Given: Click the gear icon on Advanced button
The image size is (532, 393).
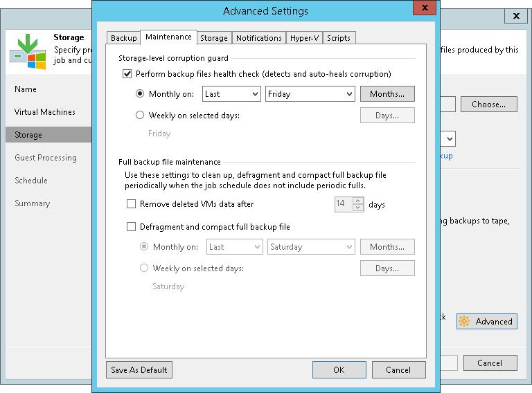Looking at the screenshot, I should (x=464, y=321).
